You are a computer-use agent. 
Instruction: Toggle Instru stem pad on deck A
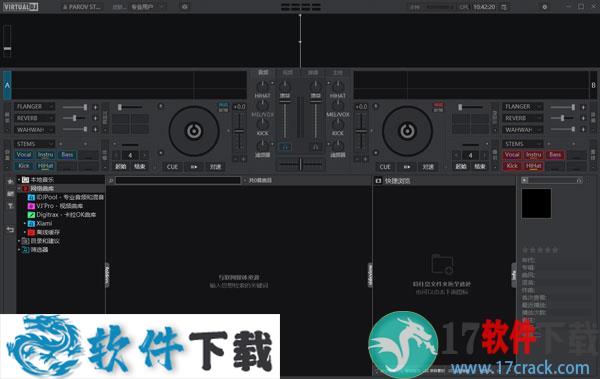pos(46,155)
